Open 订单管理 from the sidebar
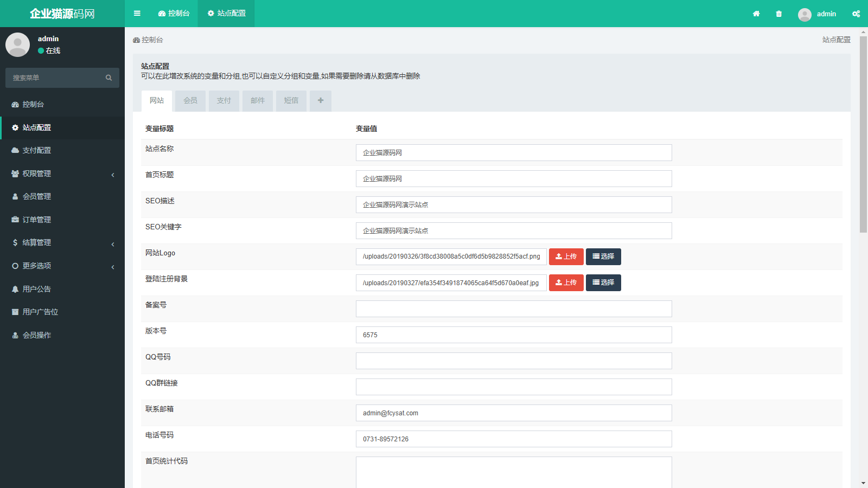Viewport: 868px width, 488px height. click(37, 220)
